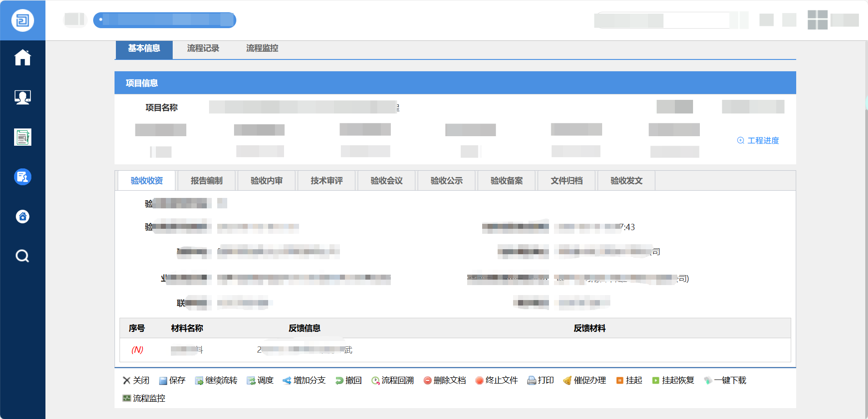Click the 关闭 close button

click(x=137, y=380)
